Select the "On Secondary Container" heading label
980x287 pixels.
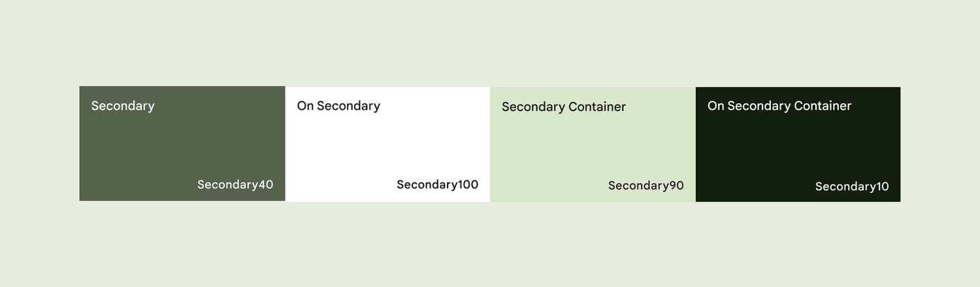[x=779, y=106]
